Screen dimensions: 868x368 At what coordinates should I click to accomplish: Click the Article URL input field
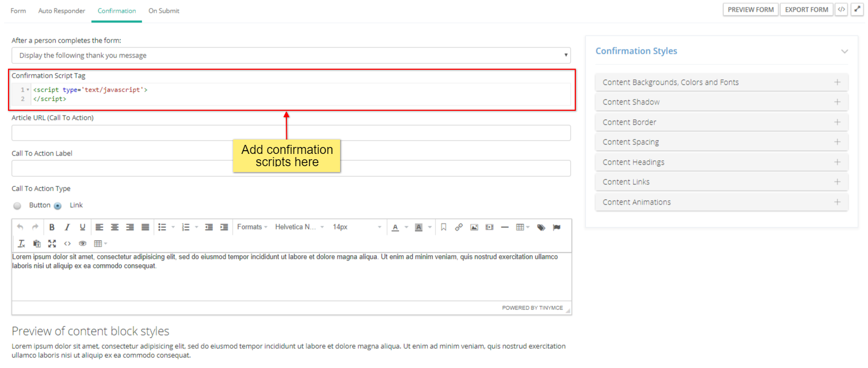pos(291,133)
